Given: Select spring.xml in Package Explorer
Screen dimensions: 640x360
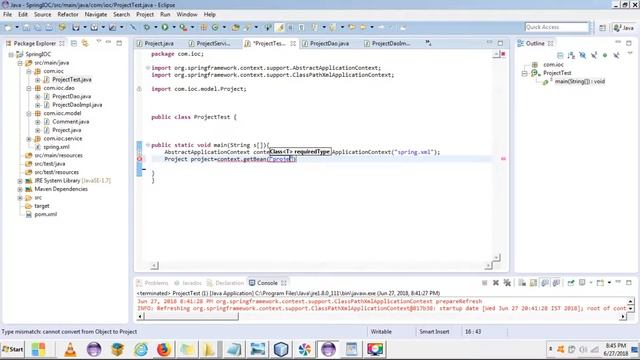Looking at the screenshot, I should (56, 147).
